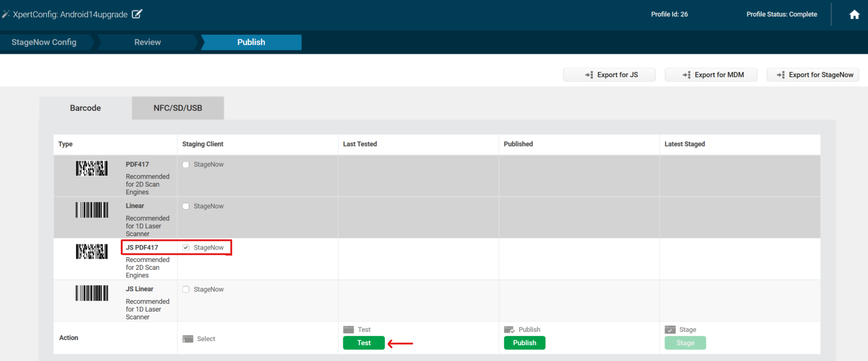Click the Publish icon above the Publish button
868x361 pixels.
[509, 330]
